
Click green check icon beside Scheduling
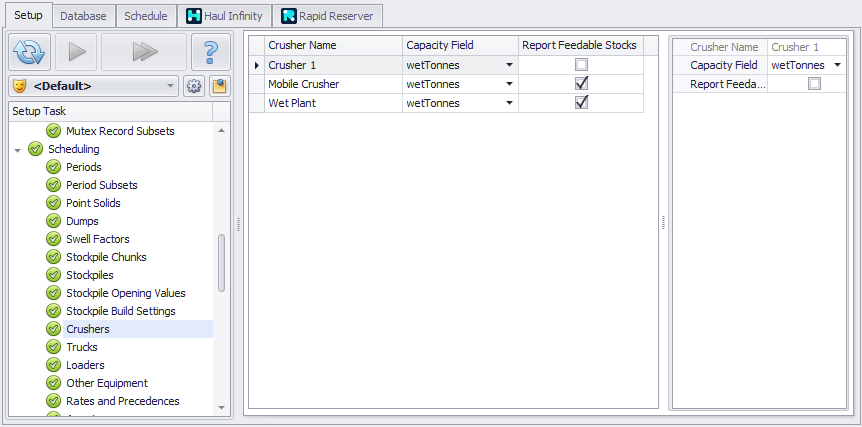pos(35,149)
